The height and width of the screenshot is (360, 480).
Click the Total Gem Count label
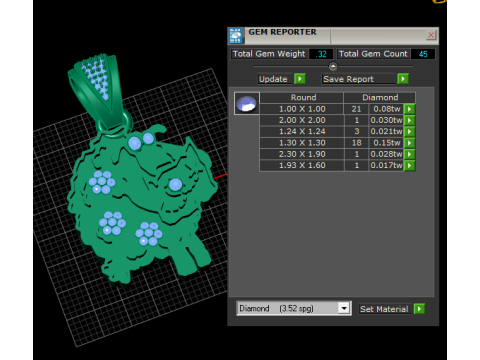tap(373, 54)
